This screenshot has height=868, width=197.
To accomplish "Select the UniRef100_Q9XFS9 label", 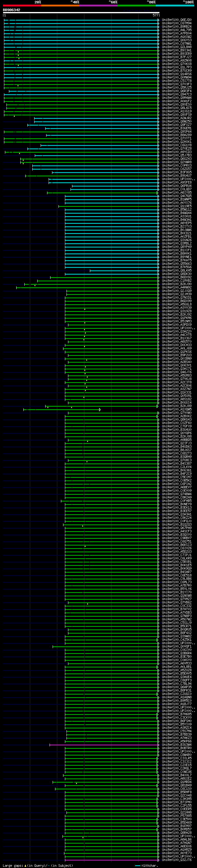I will tap(177, 115).
